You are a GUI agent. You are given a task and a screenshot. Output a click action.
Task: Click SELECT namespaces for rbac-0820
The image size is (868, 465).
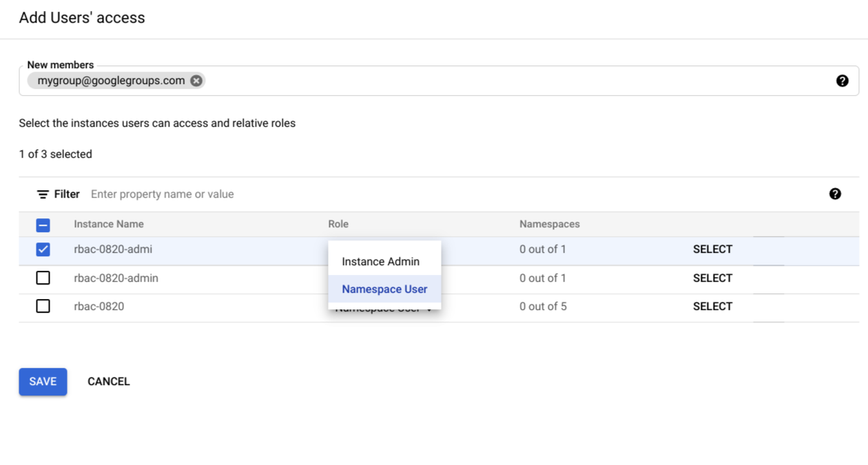[x=712, y=306]
